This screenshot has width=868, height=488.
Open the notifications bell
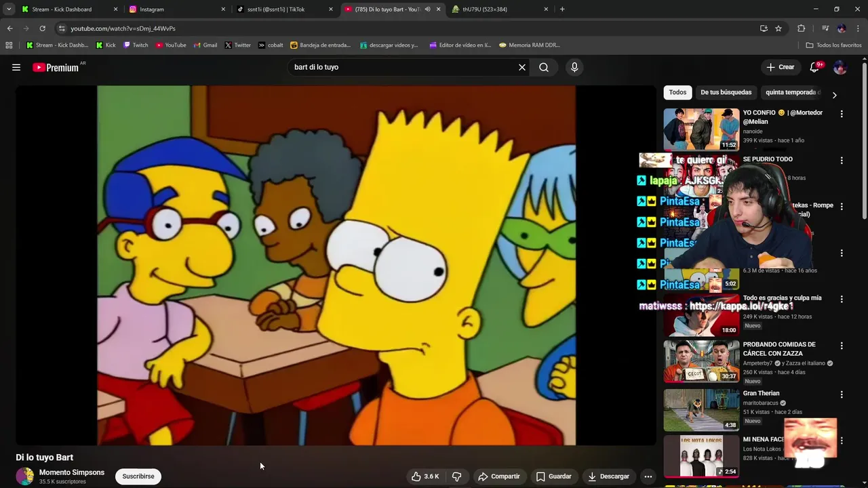point(815,67)
